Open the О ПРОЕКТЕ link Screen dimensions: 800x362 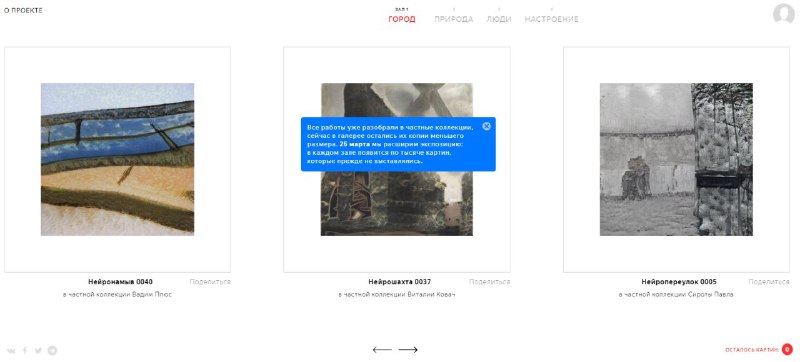pos(23,11)
